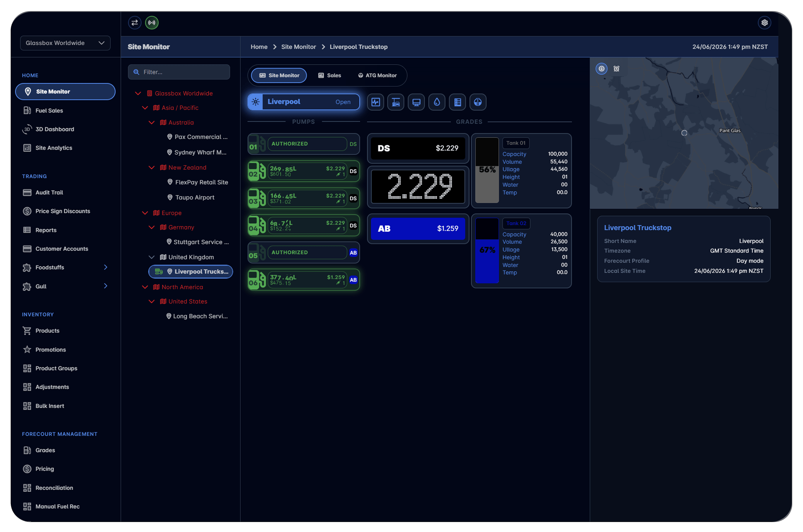Collapse the Australia tree node

tap(152, 122)
